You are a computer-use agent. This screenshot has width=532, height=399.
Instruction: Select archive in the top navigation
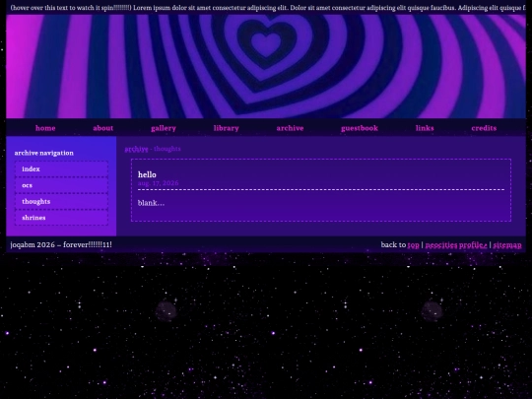pyautogui.click(x=290, y=128)
